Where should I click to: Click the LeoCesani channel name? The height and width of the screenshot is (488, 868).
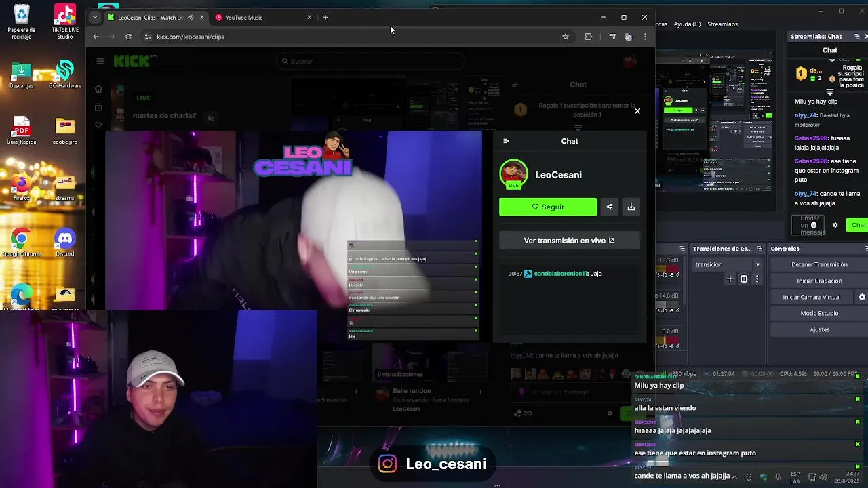(558, 175)
